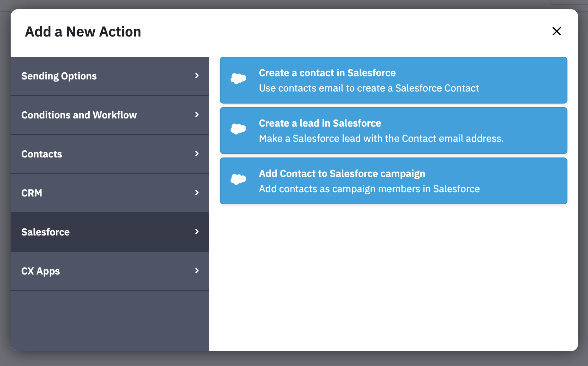This screenshot has width=588, height=366.
Task: Click cloud icon beside Add Contact to campaign
Action: [238, 179]
